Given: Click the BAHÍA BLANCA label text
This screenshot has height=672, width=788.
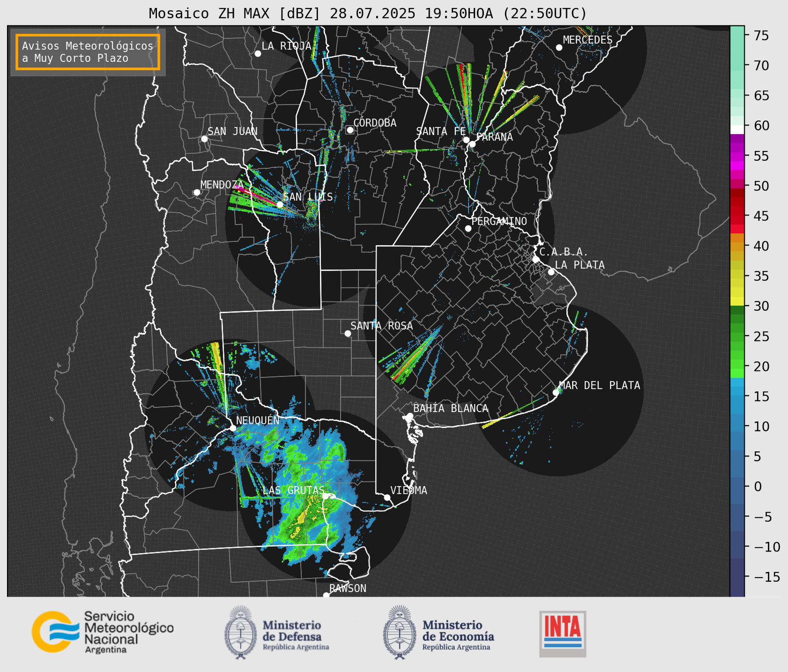Looking at the screenshot, I should click(x=451, y=408).
